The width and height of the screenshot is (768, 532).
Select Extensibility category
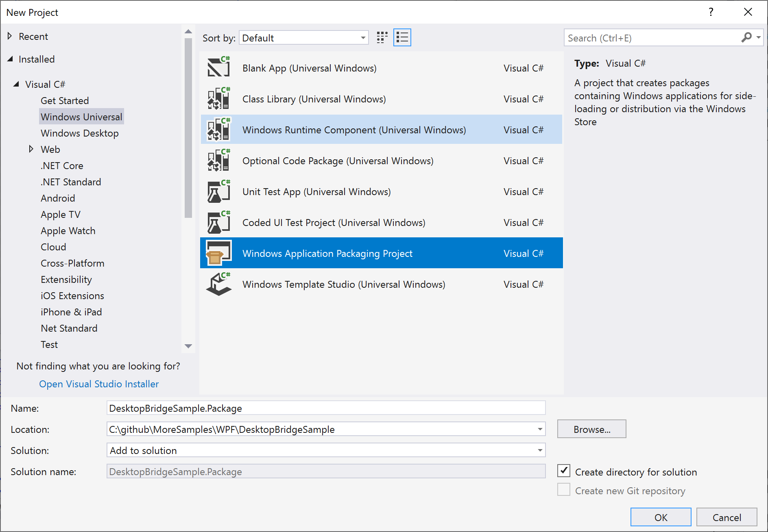pyautogui.click(x=66, y=279)
